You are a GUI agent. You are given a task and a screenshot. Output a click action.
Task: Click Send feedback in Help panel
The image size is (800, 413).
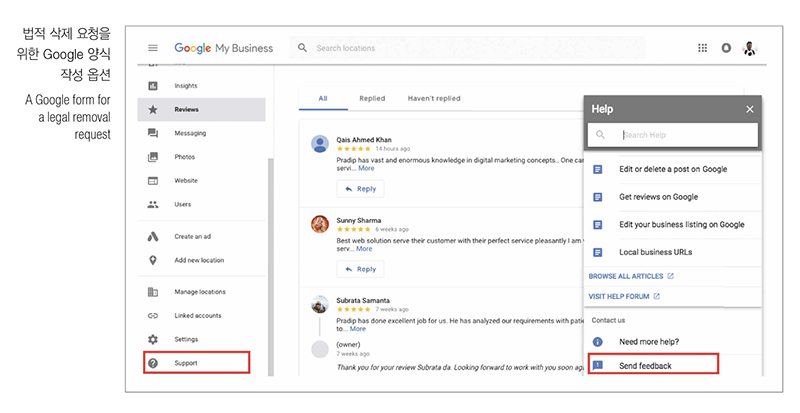point(645,366)
